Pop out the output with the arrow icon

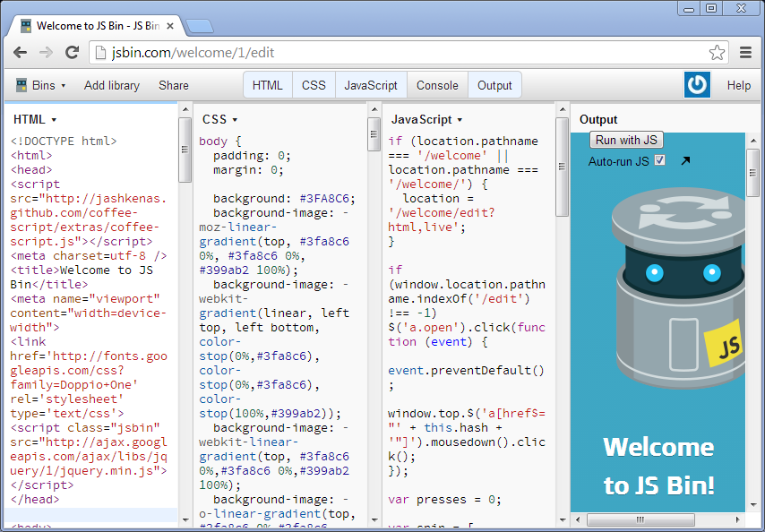click(685, 160)
